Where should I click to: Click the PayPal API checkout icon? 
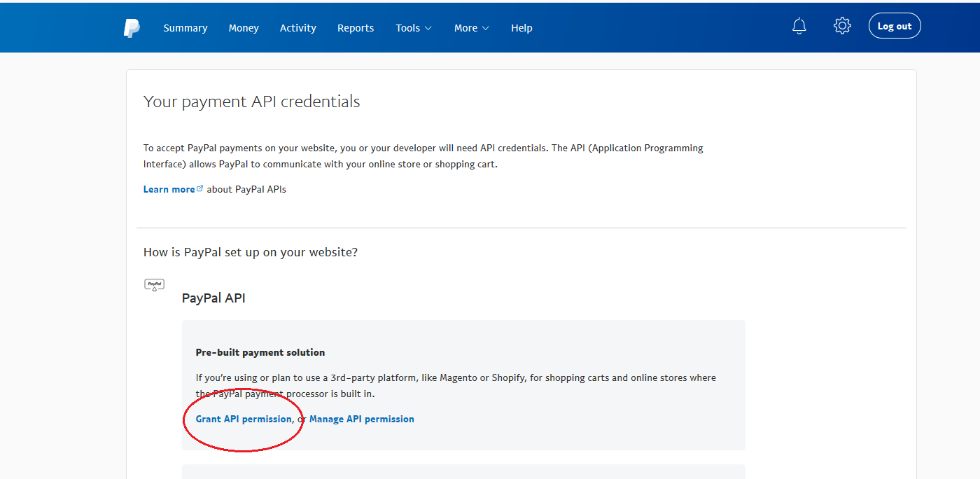[154, 285]
